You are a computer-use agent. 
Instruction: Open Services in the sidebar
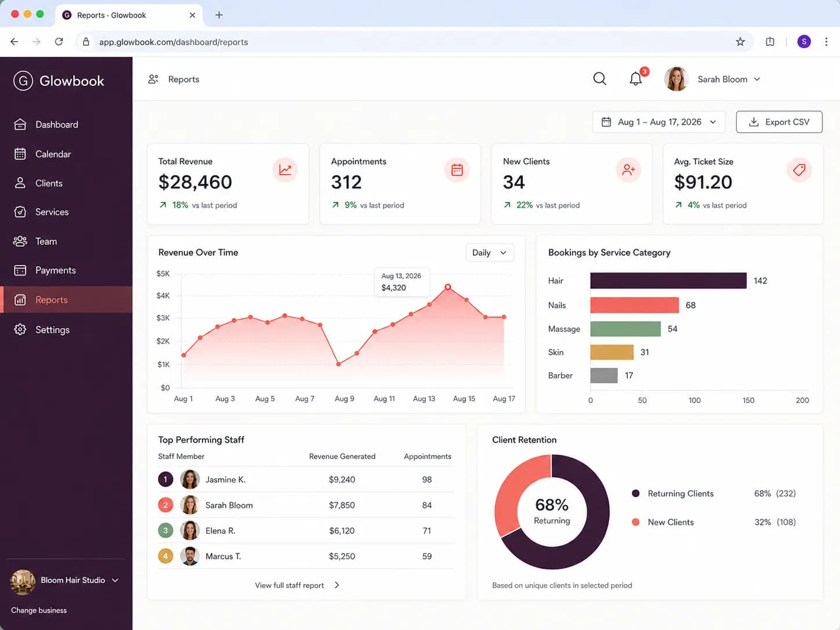point(66,212)
